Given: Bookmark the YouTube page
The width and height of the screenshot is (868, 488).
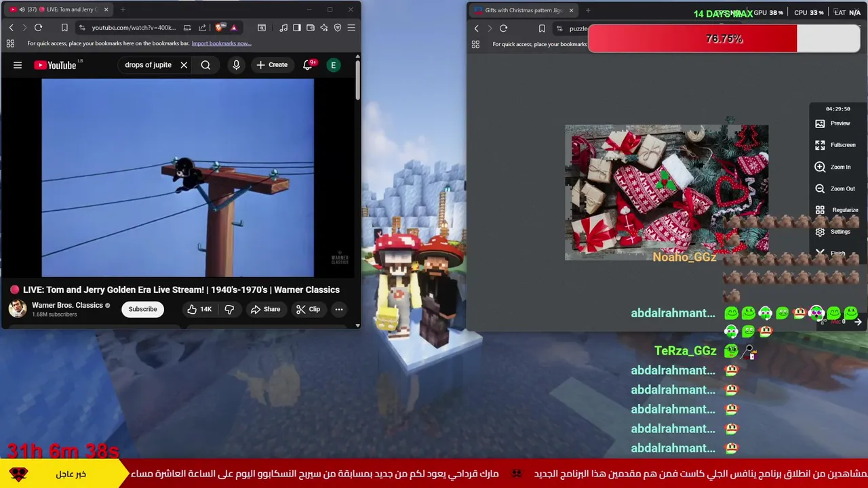Looking at the screenshot, I should [64, 28].
